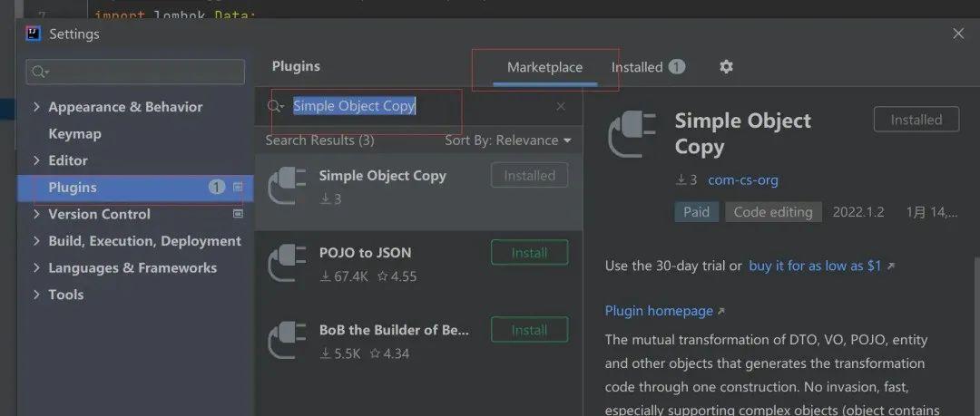
Task: Click the Code editing tag
Action: [773, 212]
